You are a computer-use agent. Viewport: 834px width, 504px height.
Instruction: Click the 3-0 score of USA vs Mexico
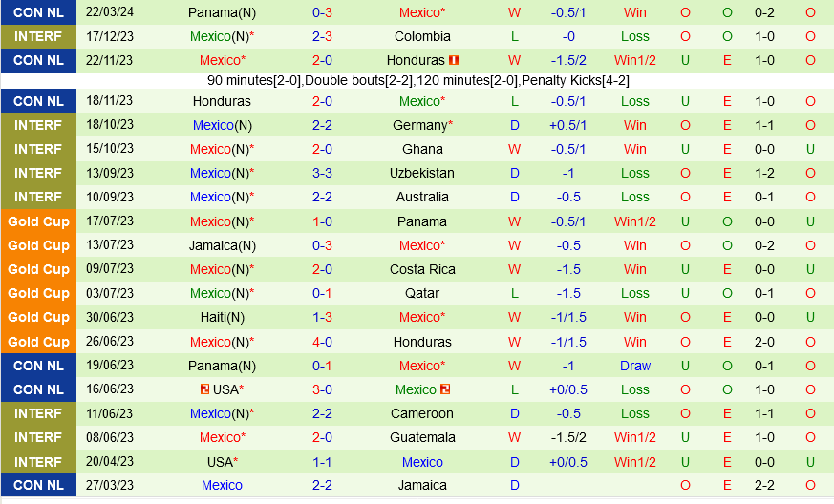(x=322, y=389)
